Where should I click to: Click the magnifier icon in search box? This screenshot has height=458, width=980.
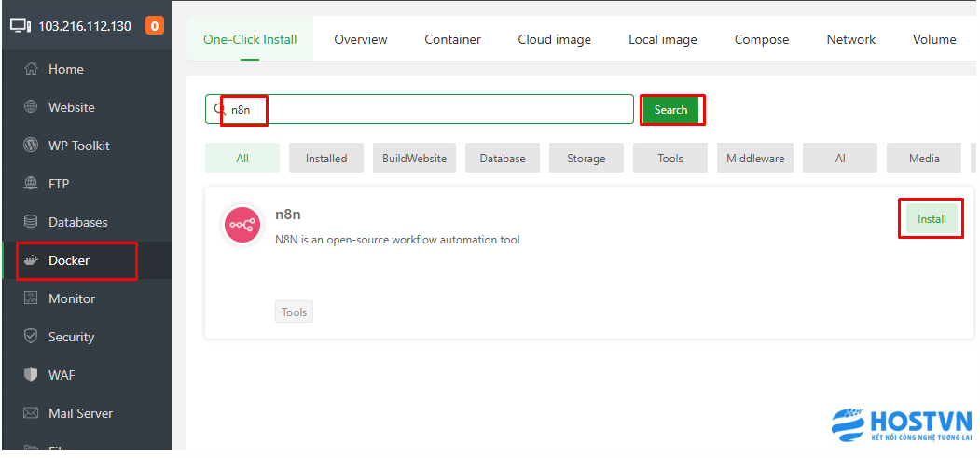tap(219, 109)
